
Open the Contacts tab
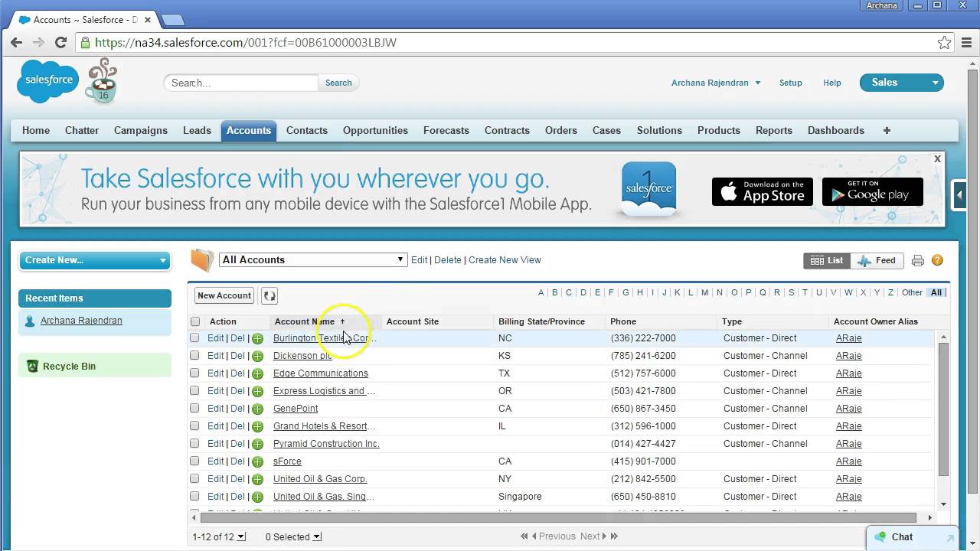(307, 131)
